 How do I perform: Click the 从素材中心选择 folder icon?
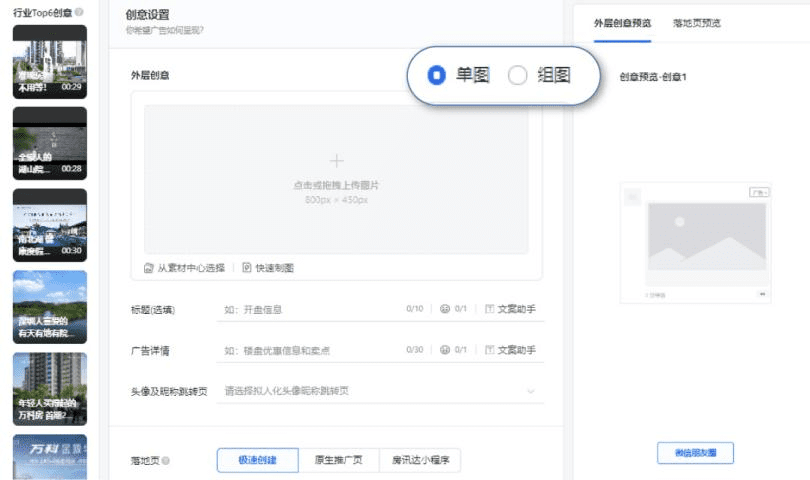click(149, 268)
